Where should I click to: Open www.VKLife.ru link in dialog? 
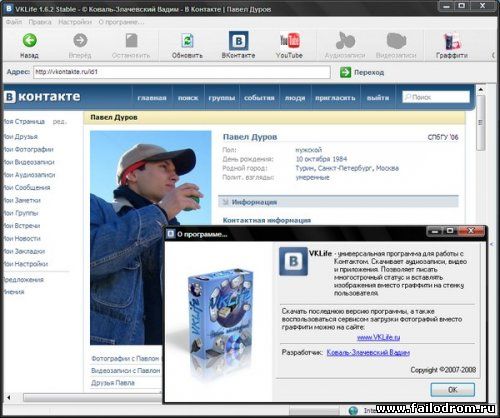378,337
